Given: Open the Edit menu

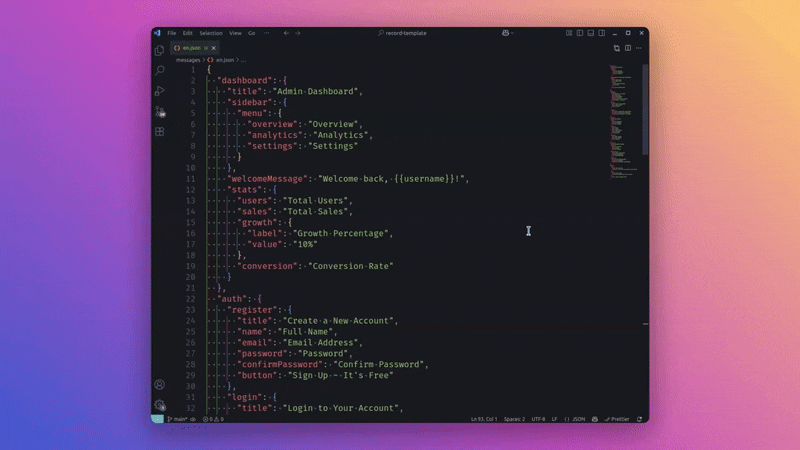Looking at the screenshot, I should tap(188, 33).
